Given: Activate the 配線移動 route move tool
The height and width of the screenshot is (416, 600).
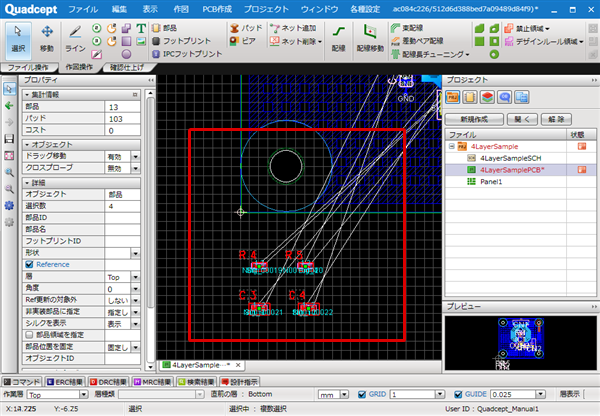Looking at the screenshot, I should (x=370, y=38).
